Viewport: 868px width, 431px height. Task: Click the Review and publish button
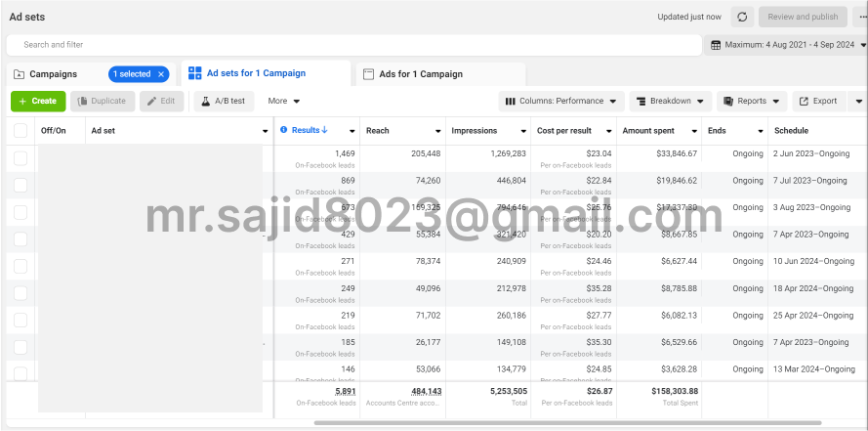tap(802, 17)
